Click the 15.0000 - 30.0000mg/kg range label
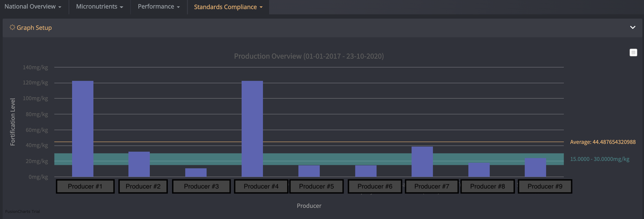 tap(599, 159)
